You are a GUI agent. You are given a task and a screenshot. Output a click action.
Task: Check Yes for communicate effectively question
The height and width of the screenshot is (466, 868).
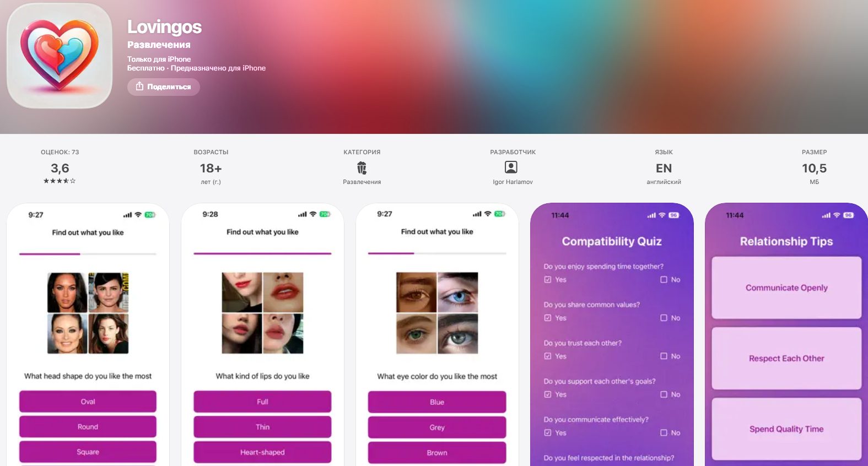click(x=548, y=432)
